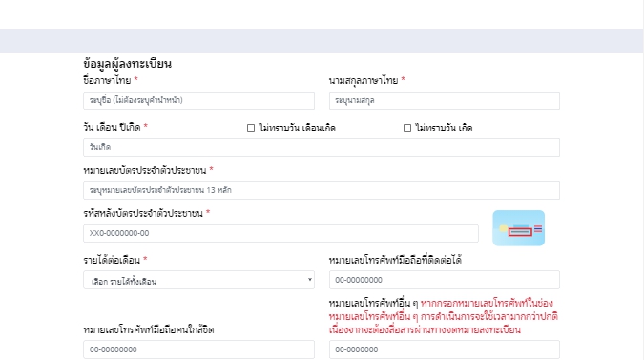Click the gray header bar above the form
The image size is (644, 360).
322,40
